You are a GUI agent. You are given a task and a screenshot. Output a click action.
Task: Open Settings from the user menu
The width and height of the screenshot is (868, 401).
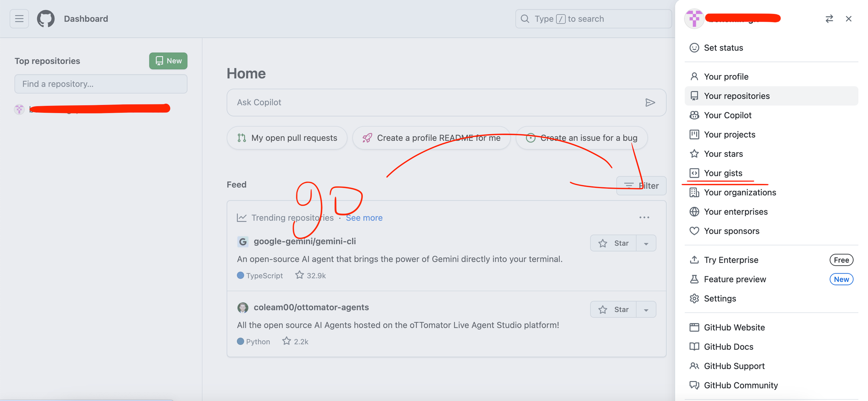tap(771, 298)
